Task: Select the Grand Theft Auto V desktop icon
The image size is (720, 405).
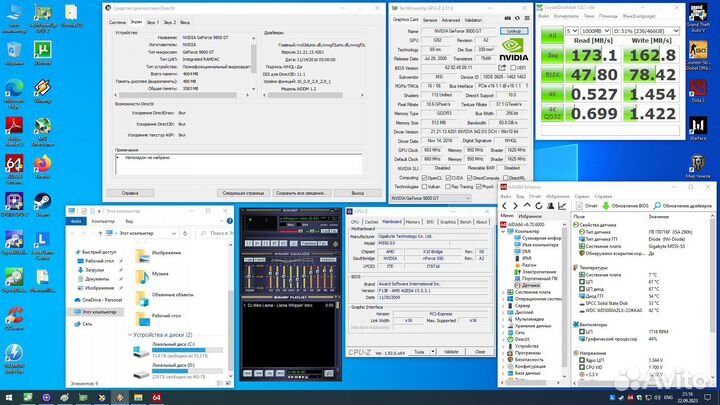Action: point(698,17)
